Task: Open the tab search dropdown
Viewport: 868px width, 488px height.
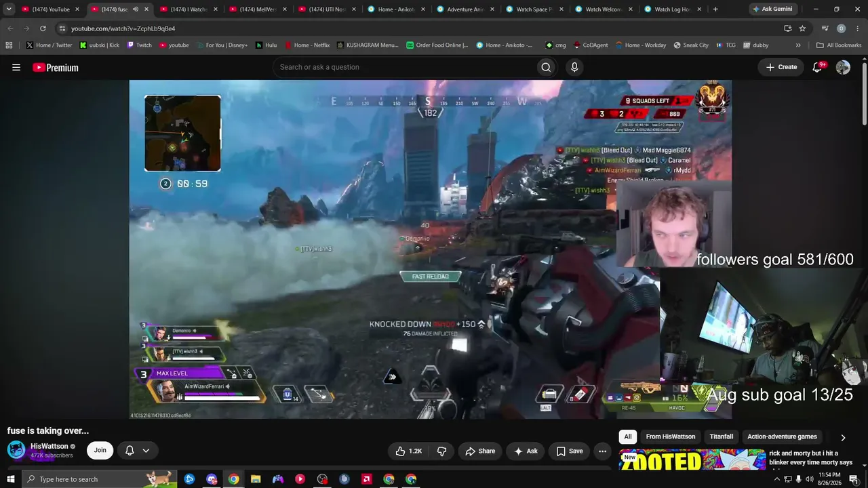Action: click(9, 9)
